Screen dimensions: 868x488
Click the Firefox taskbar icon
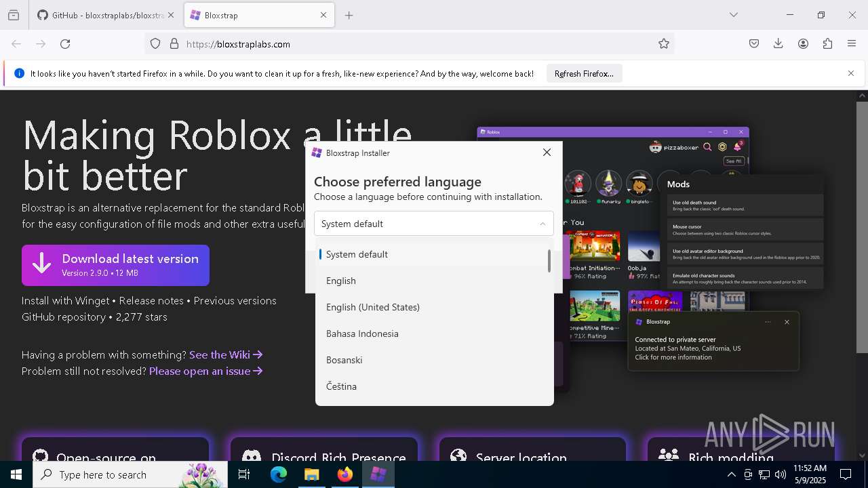point(345,474)
